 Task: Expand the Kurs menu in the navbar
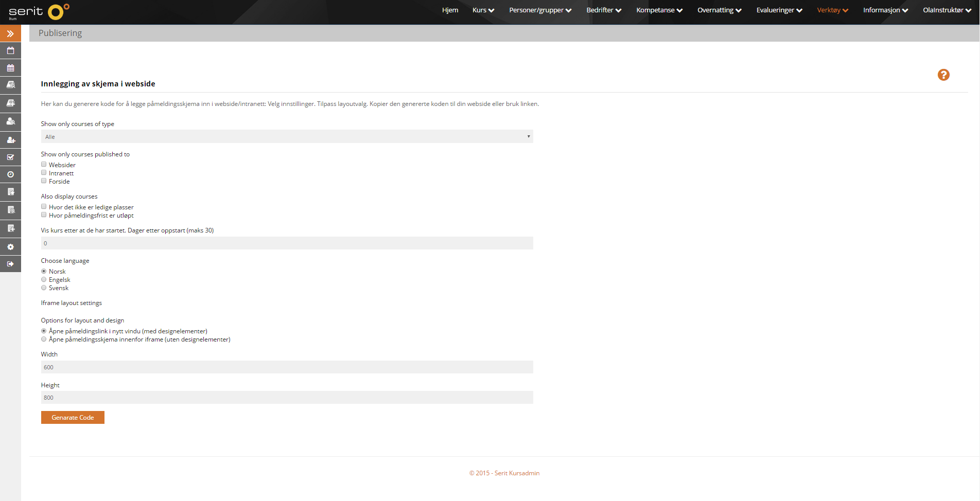[483, 10]
